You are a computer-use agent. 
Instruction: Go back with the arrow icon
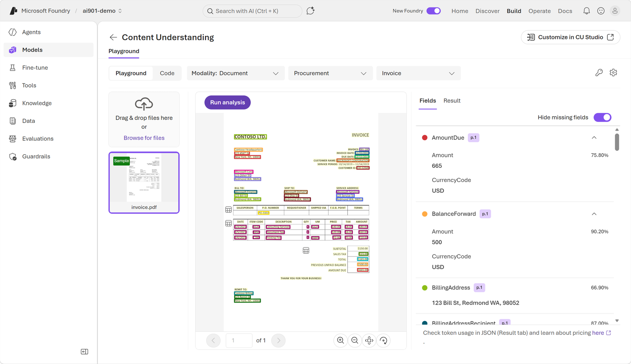(x=113, y=37)
